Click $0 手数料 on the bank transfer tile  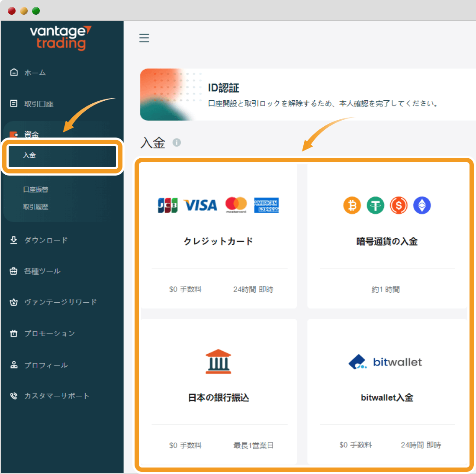point(186,445)
